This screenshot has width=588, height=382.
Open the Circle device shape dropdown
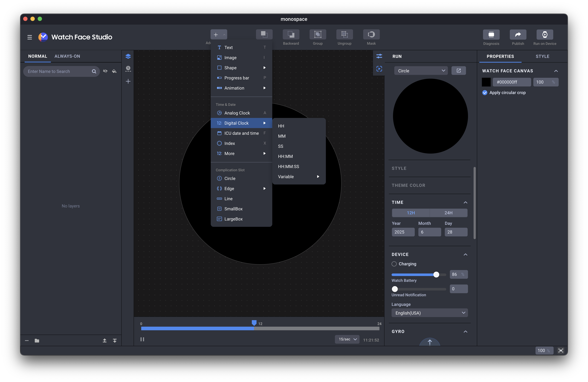[421, 71]
